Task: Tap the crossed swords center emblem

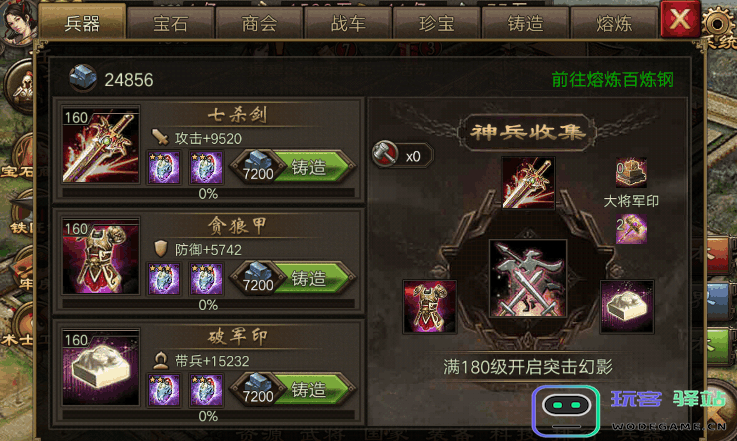Action: (528, 278)
